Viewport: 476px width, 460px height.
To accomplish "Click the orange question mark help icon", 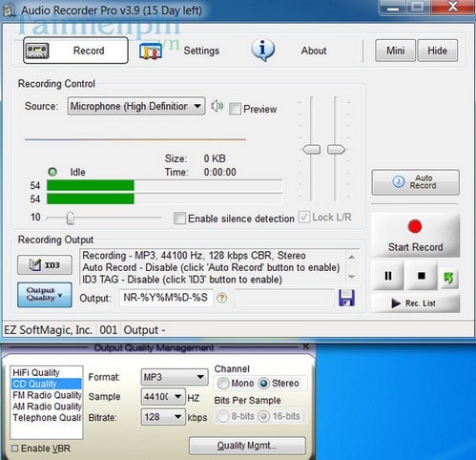I will [x=221, y=298].
